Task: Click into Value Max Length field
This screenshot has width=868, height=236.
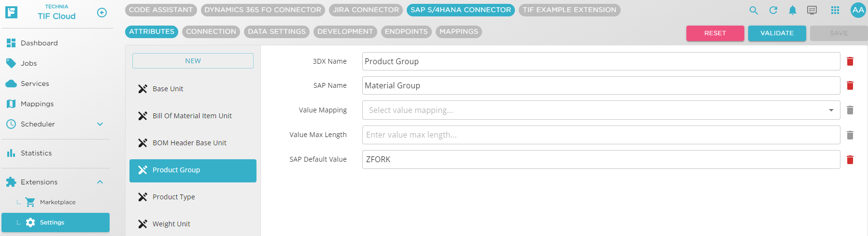Action: point(600,135)
